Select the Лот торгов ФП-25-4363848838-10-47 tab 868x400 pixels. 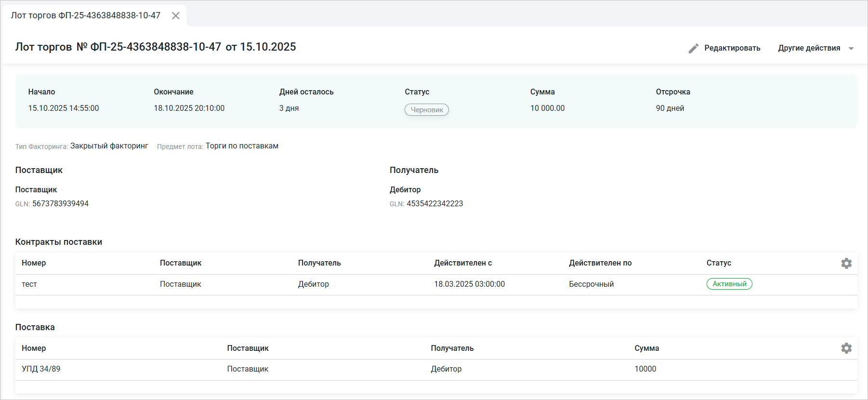[86, 15]
